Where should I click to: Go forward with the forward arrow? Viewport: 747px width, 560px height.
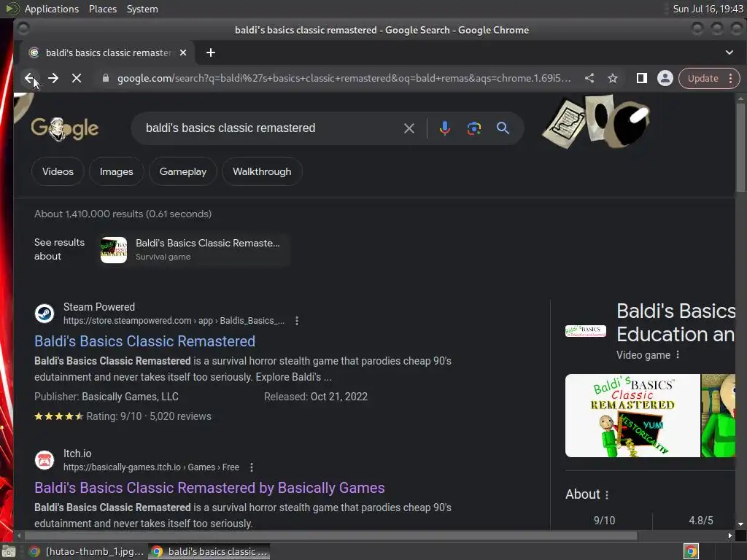point(53,78)
